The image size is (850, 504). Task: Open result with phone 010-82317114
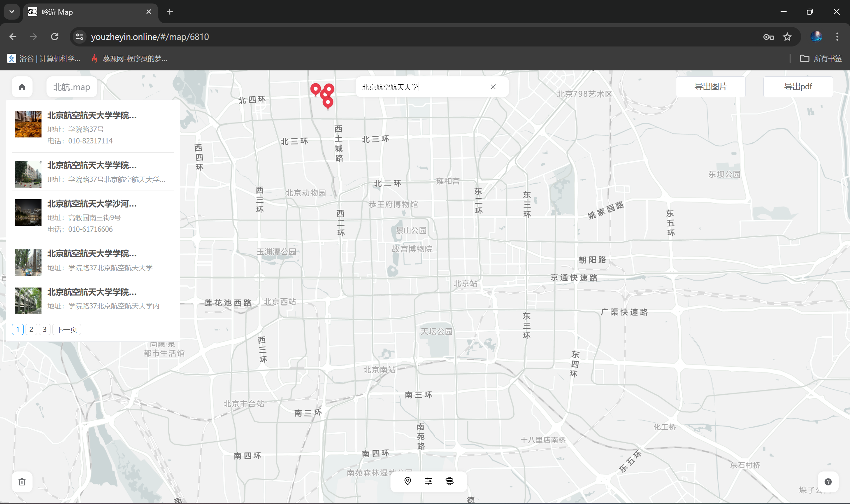(93, 128)
